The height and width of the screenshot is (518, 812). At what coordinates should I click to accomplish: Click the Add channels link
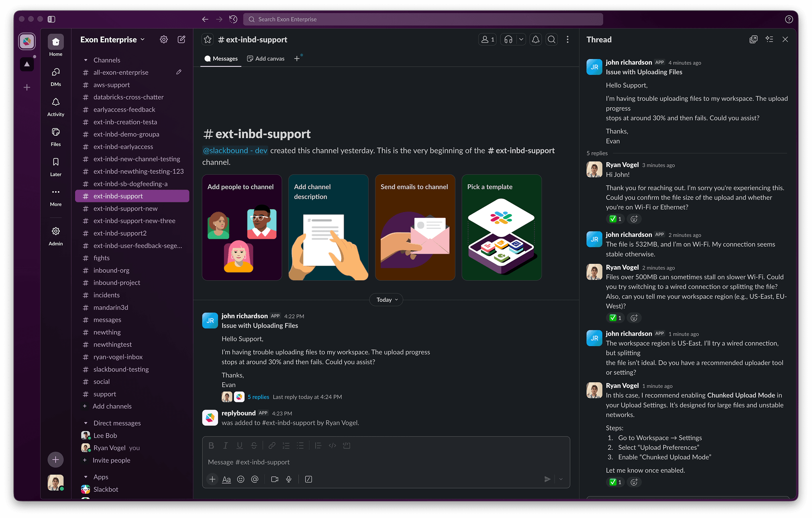tap(112, 406)
